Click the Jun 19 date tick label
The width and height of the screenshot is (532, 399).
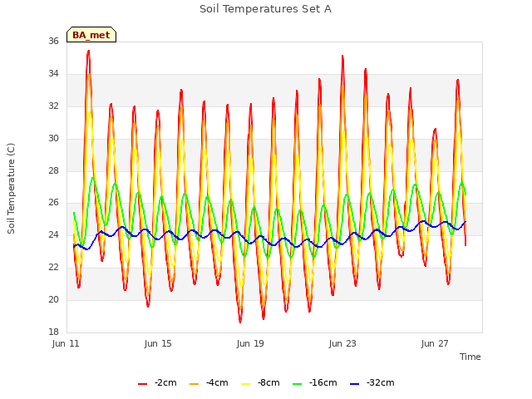(250, 343)
